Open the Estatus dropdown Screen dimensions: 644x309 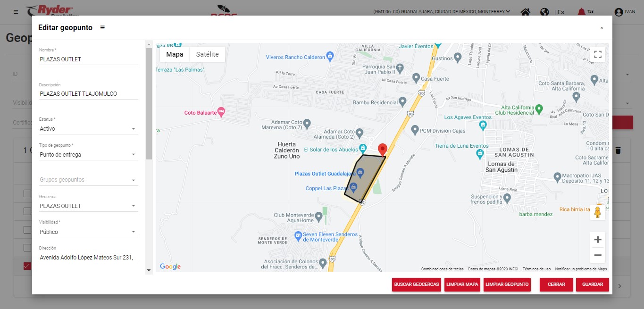(89, 129)
